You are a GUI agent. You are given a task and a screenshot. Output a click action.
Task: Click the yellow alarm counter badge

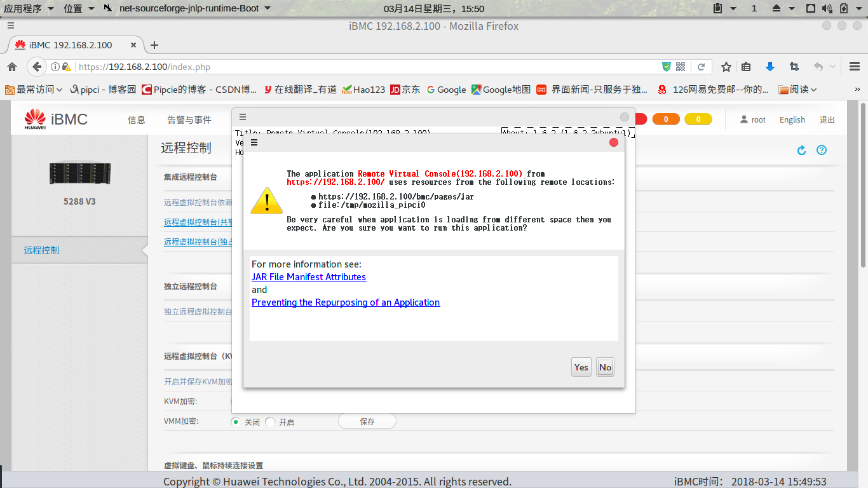698,119
